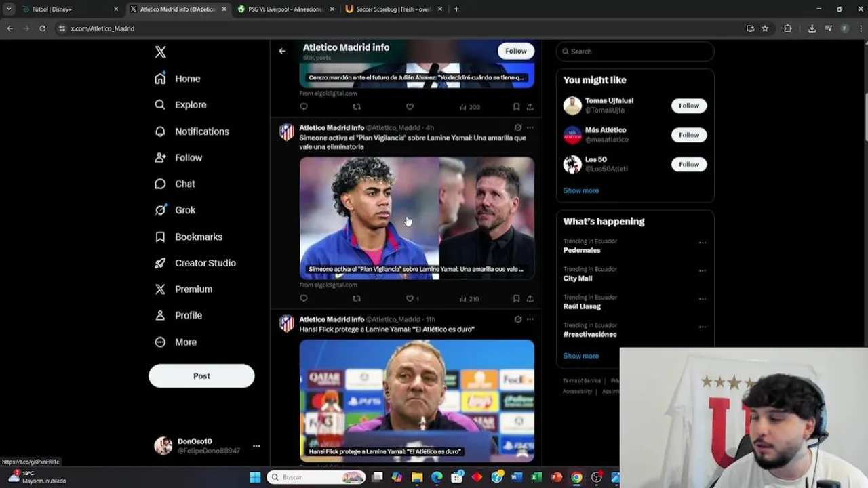The image size is (868, 488).
Task: Open the Hansi Flick press conference image
Action: 417,401
